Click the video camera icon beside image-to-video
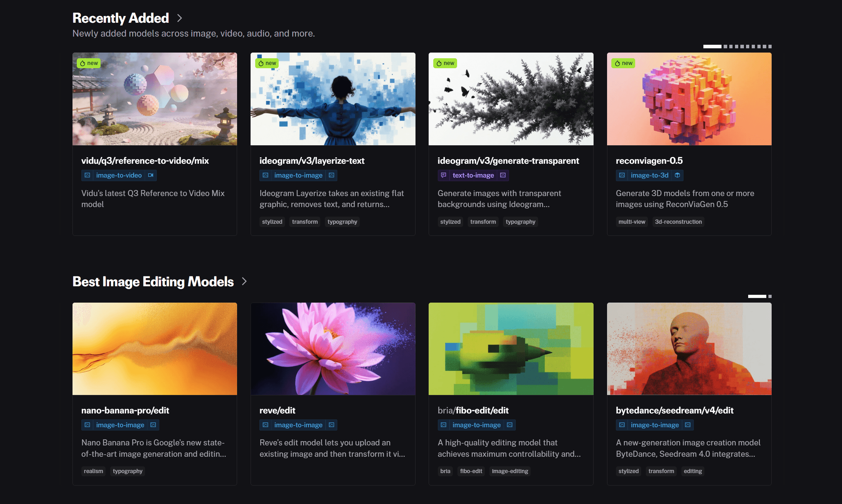Image resolution: width=842 pixels, height=504 pixels. [151, 175]
